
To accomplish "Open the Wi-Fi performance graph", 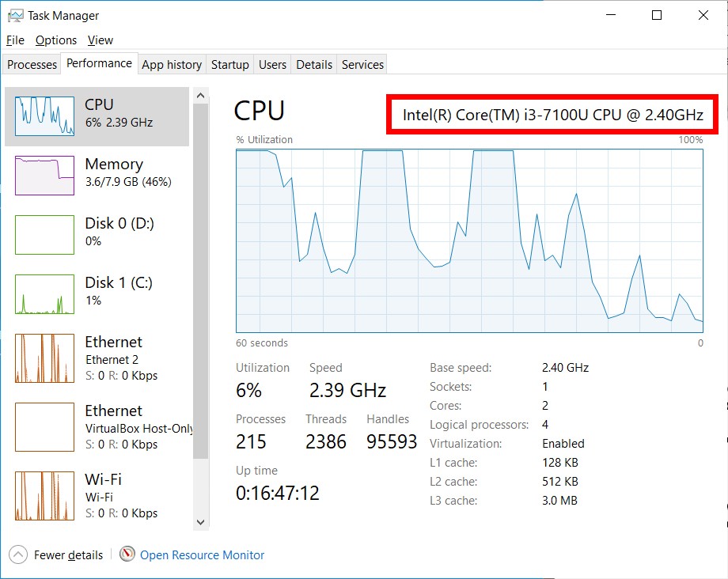I will (x=95, y=496).
